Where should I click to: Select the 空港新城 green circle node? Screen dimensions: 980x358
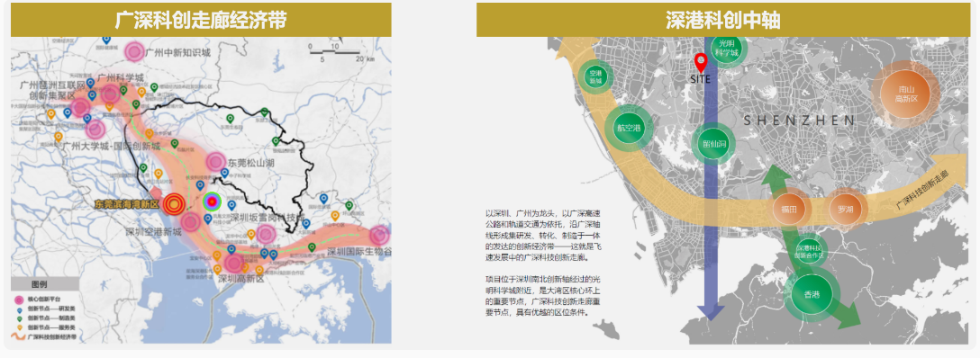coord(595,76)
